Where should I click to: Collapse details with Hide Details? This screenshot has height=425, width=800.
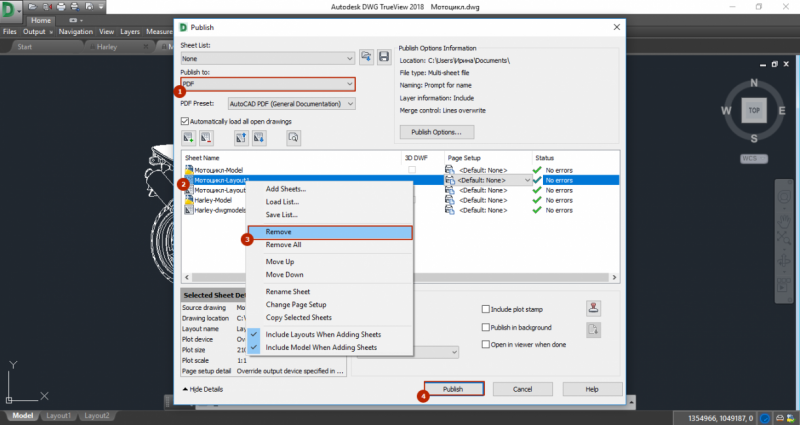click(203, 389)
